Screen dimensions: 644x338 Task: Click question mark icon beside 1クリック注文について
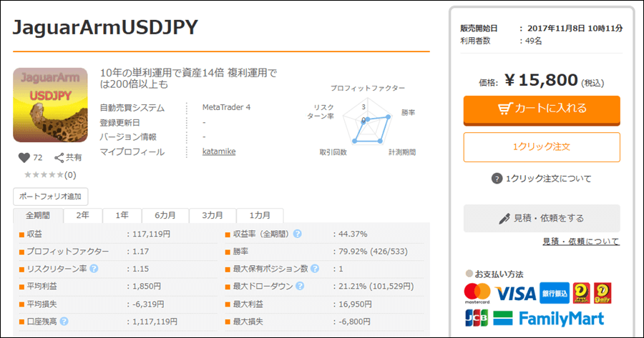click(x=497, y=179)
